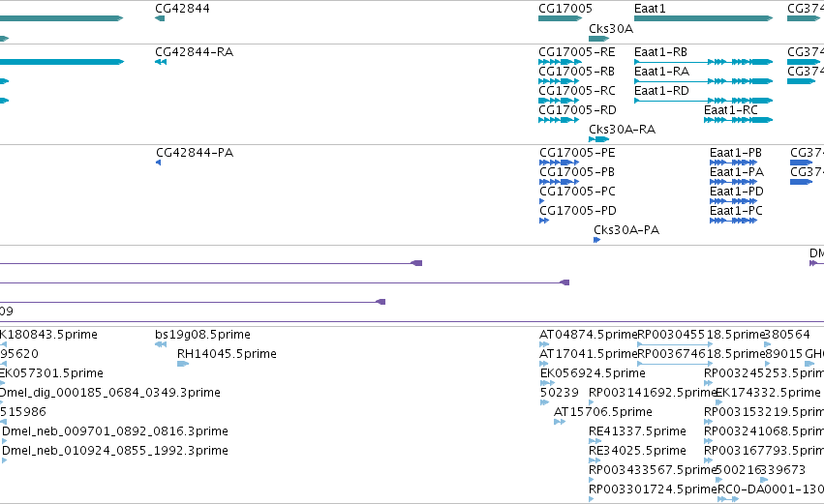Open transcript Eaat1-RA
824x504 pixels.
point(661,72)
